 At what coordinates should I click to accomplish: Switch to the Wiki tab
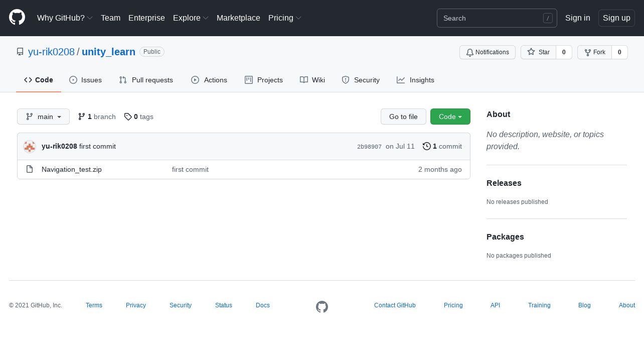point(312,80)
